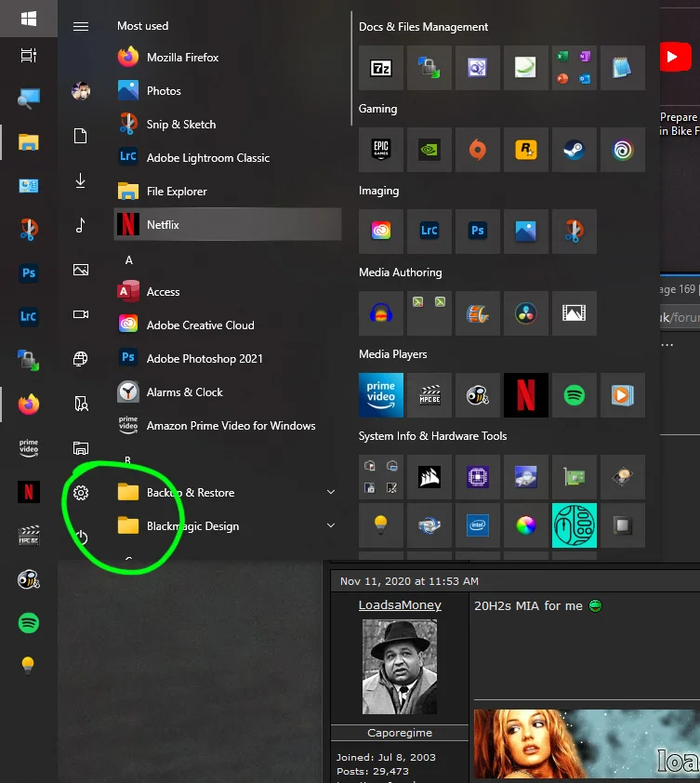Open Videos folder from the Start menu rail
700x783 pixels.
click(x=81, y=314)
